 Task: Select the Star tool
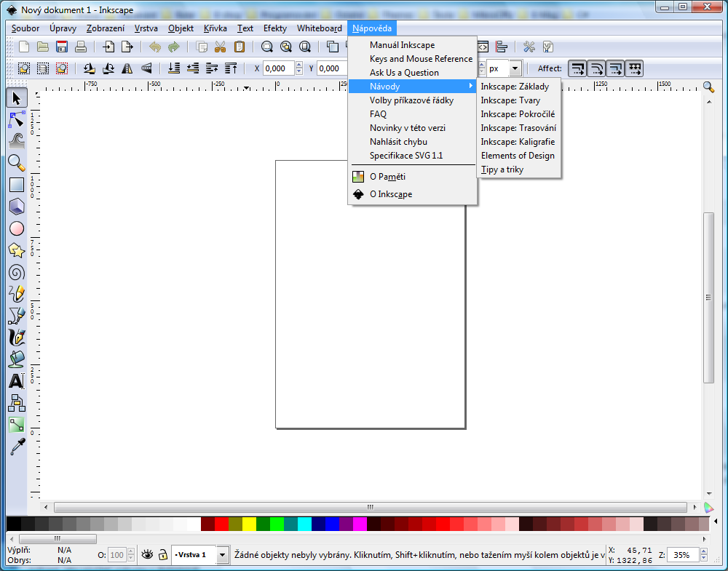pos(17,250)
